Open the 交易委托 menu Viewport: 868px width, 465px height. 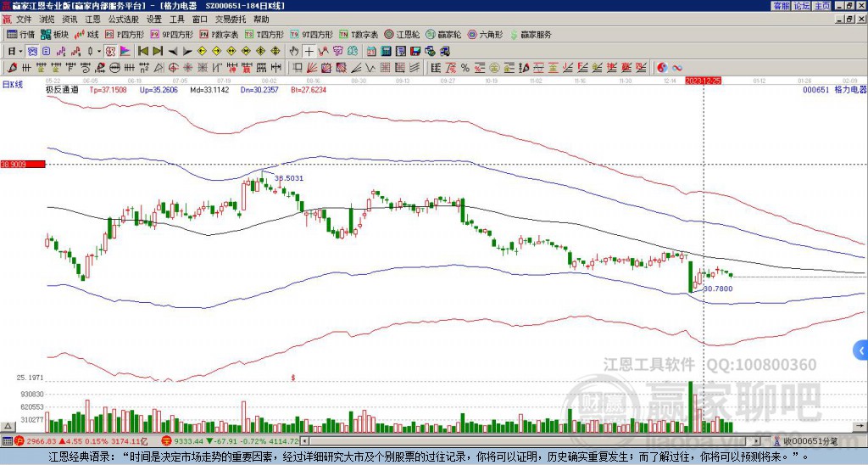point(231,20)
